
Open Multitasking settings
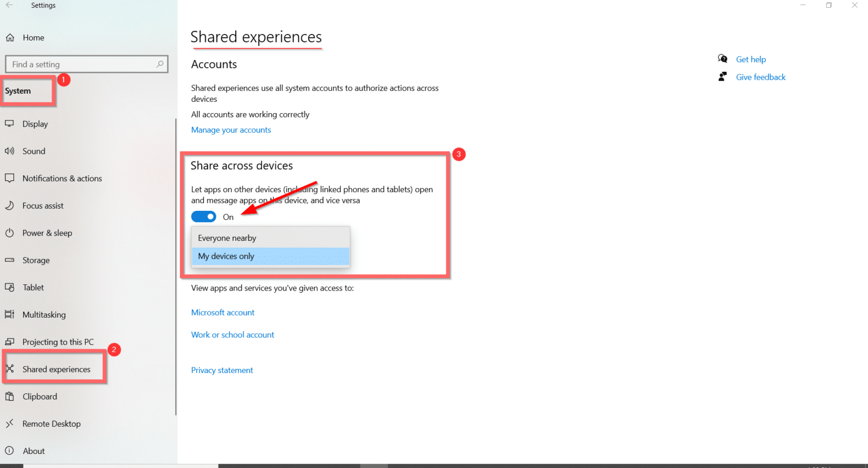pos(44,314)
